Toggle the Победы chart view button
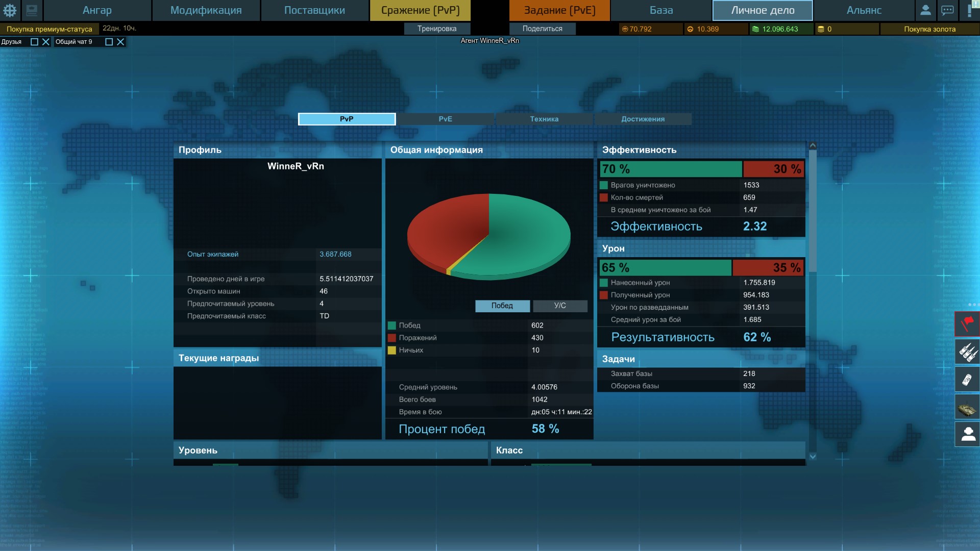Screen dimensions: 980x551 click(x=502, y=306)
